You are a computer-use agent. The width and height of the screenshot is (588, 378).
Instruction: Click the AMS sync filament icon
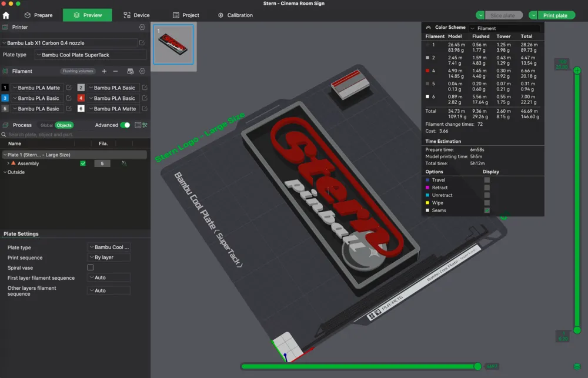coord(131,71)
